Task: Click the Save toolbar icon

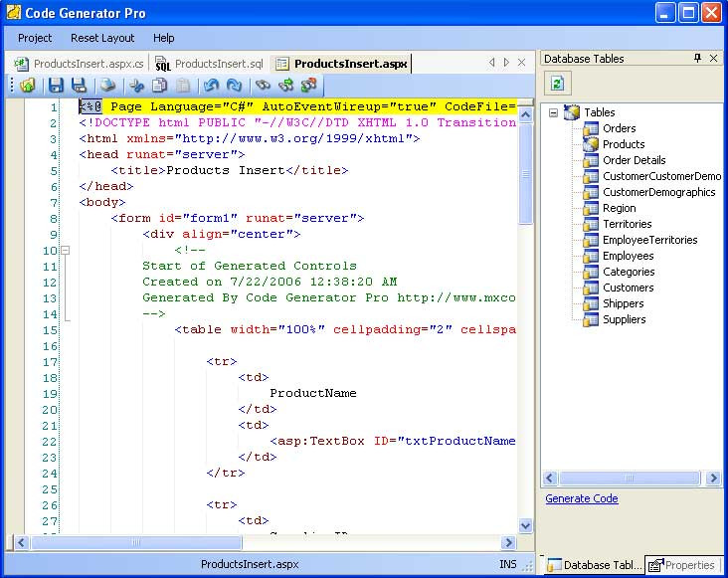Action: click(x=56, y=86)
